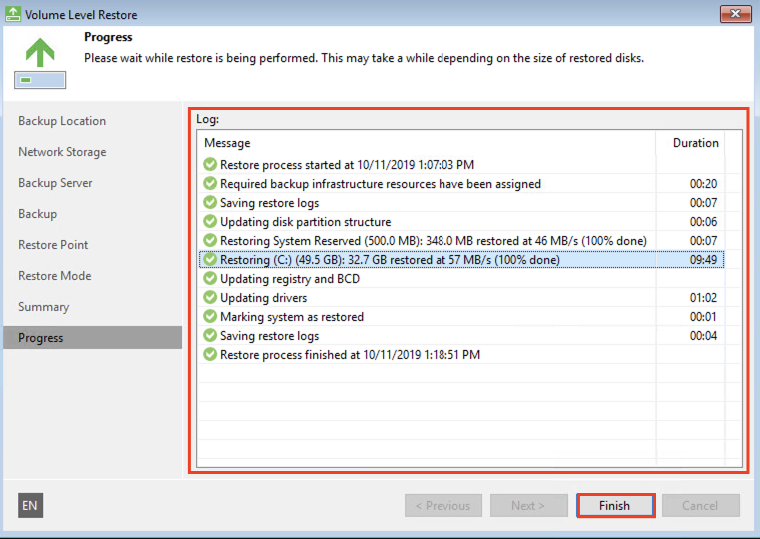Click green check next to Restore process finished
Viewport: 760px width, 539px height.
coord(210,355)
